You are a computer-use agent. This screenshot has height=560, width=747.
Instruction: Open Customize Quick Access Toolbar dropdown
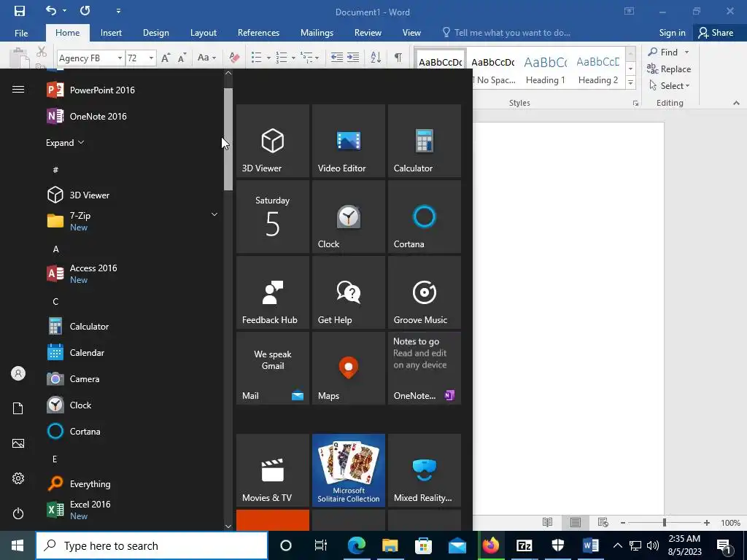118,11
